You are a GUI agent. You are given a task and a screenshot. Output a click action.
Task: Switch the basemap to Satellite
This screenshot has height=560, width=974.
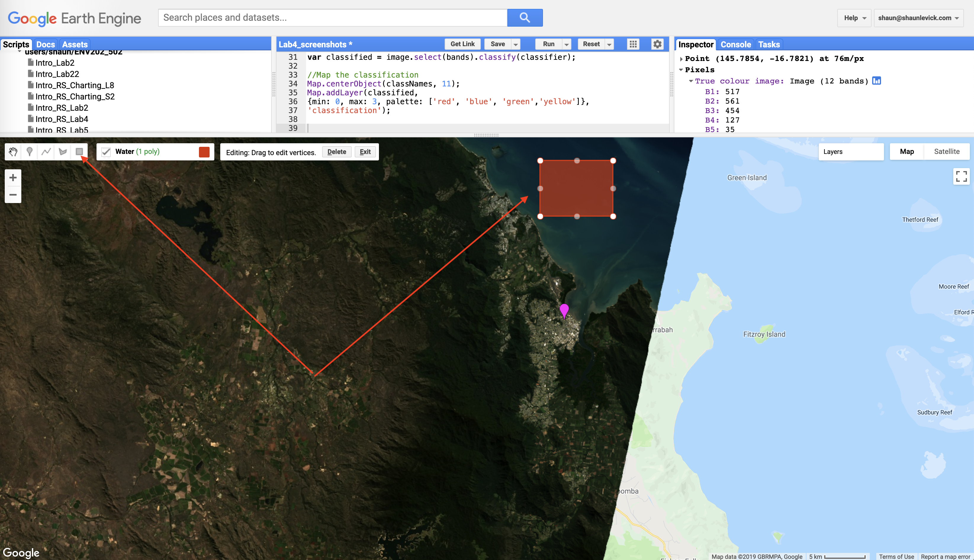point(947,152)
